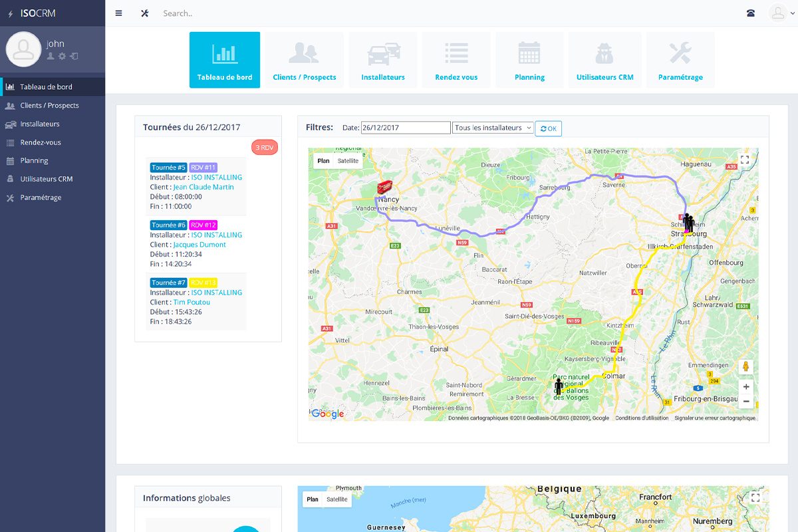
Task: Click the Tournée #7 label
Action: point(168,283)
